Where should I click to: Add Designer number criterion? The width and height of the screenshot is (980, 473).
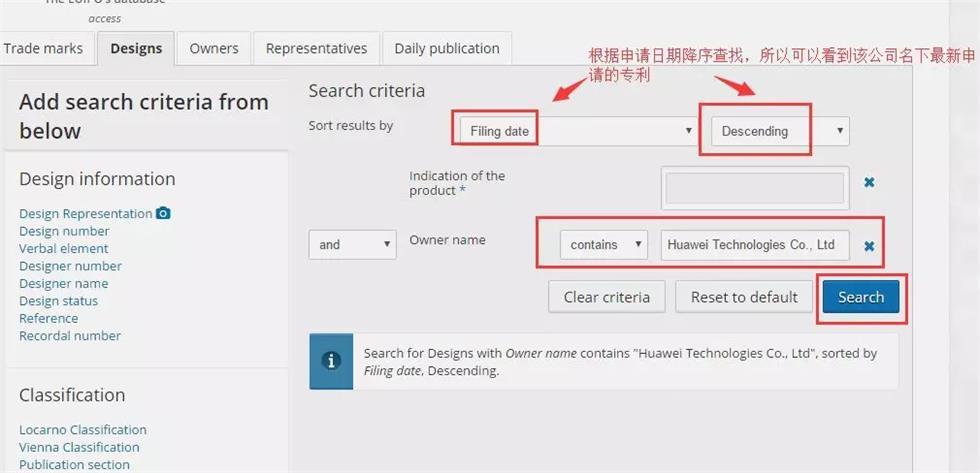[x=71, y=266]
